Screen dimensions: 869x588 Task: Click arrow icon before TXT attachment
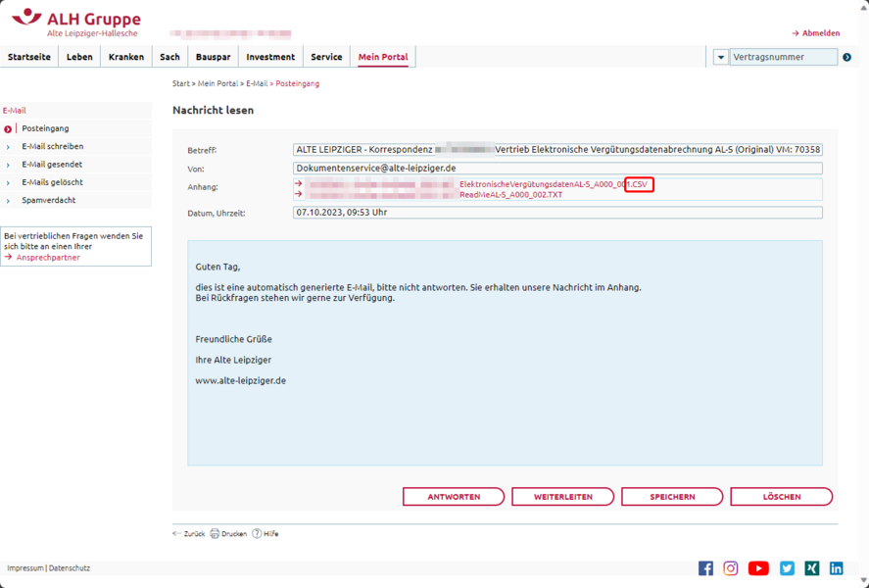coord(299,194)
